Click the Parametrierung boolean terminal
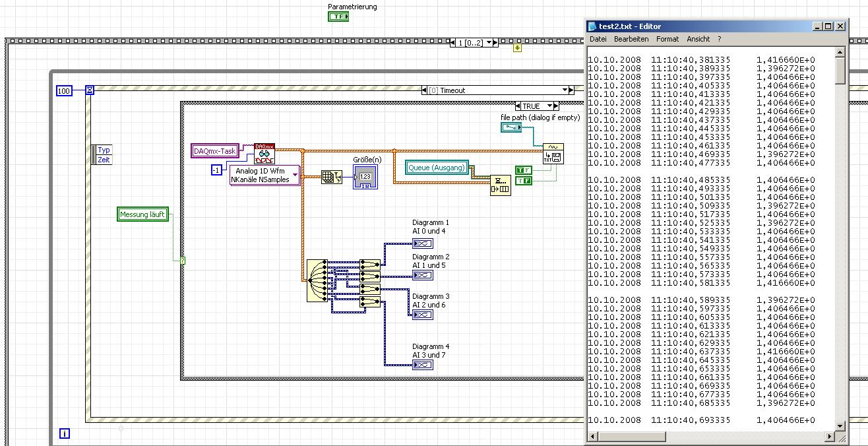 [x=338, y=16]
